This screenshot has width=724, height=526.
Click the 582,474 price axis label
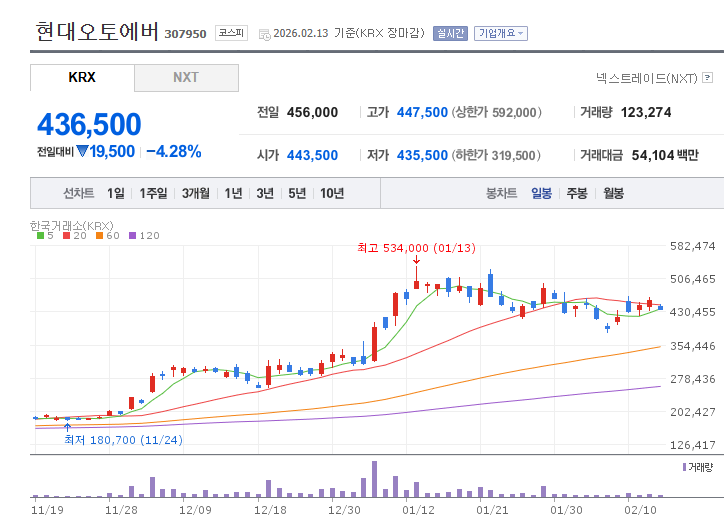(693, 246)
